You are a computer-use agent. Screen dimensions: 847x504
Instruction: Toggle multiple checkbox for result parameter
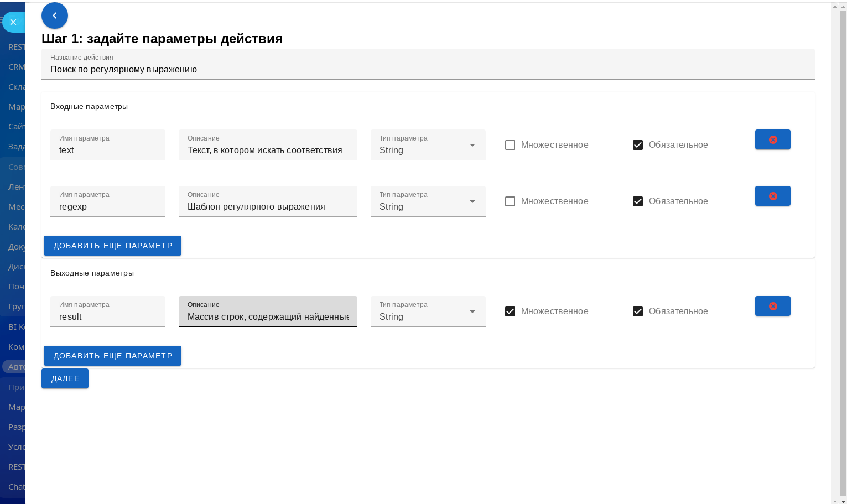(x=510, y=311)
